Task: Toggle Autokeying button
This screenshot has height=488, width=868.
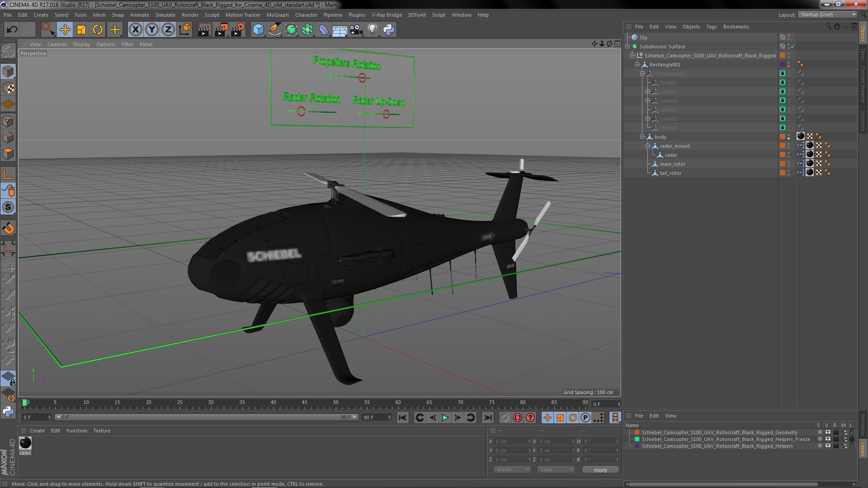Action: (x=518, y=418)
